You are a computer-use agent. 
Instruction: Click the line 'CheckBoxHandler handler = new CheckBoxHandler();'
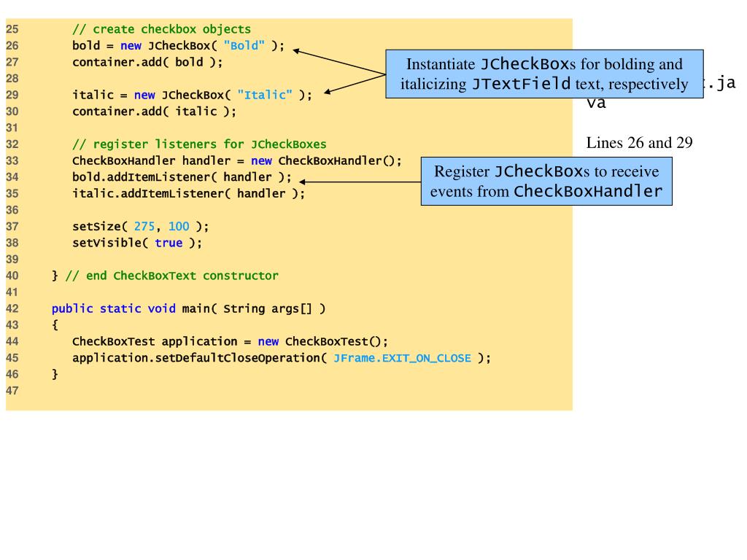pos(237,161)
